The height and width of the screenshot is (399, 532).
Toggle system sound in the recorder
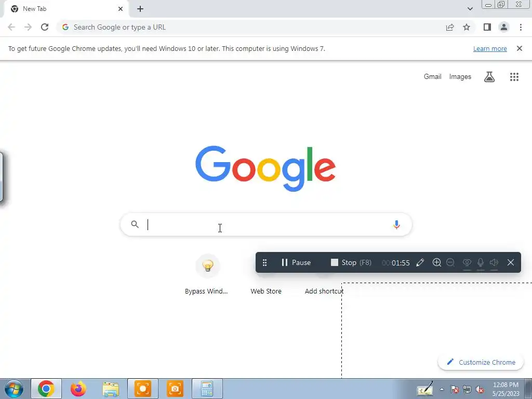point(494,263)
